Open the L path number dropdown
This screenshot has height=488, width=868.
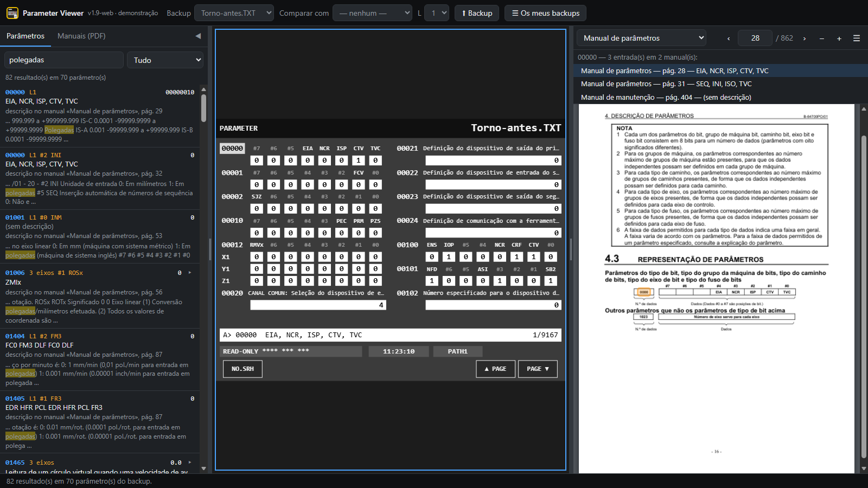[x=437, y=13]
